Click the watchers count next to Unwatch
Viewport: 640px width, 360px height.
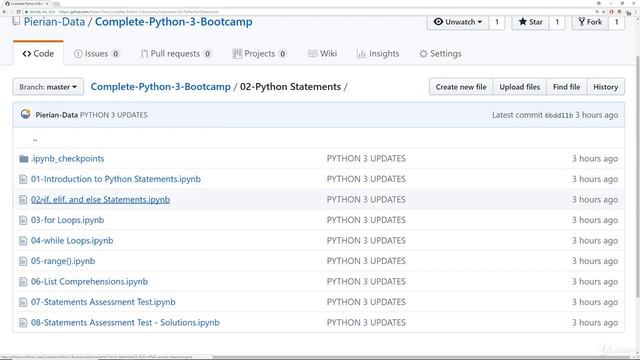click(x=497, y=22)
